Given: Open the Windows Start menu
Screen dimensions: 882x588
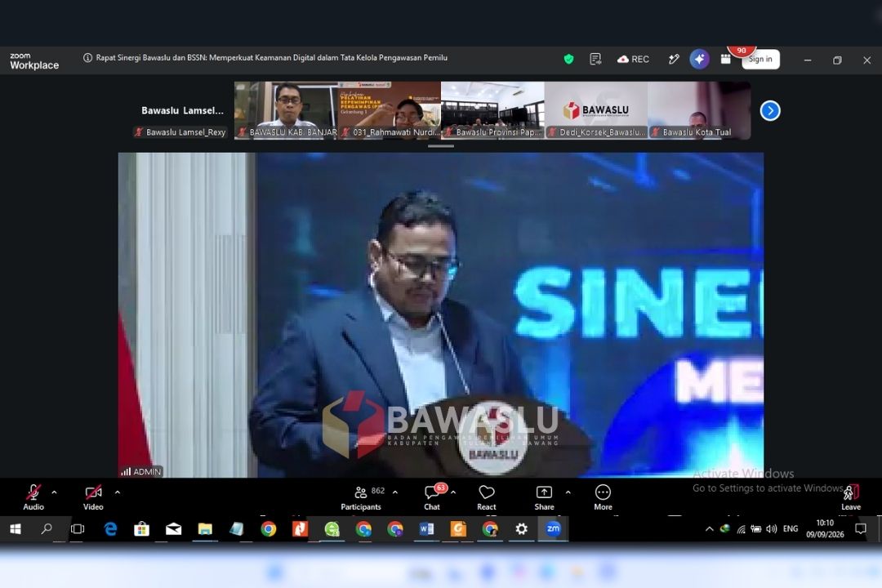Looking at the screenshot, I should [16, 529].
